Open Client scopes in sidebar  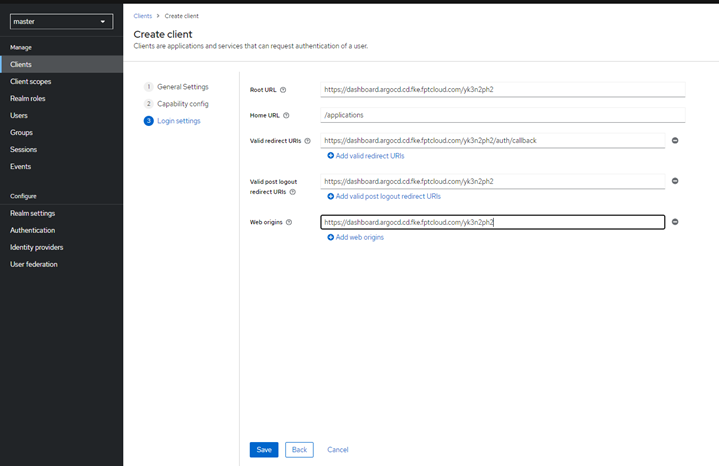tap(31, 81)
